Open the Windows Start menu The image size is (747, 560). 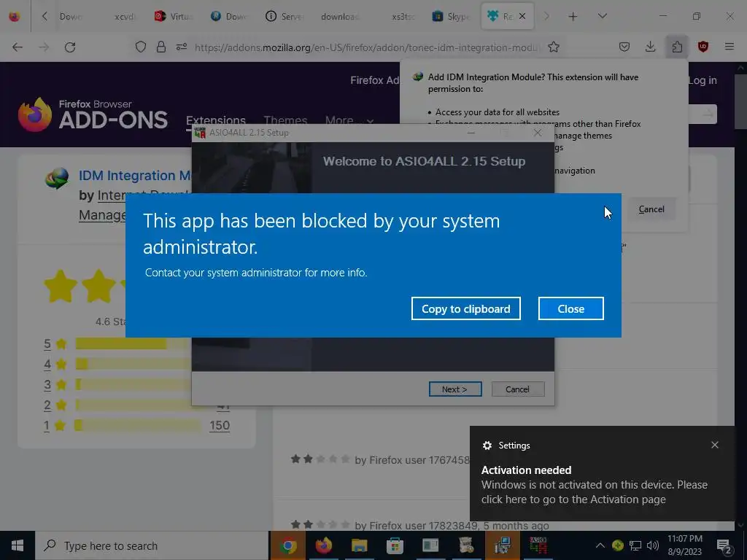(18, 545)
